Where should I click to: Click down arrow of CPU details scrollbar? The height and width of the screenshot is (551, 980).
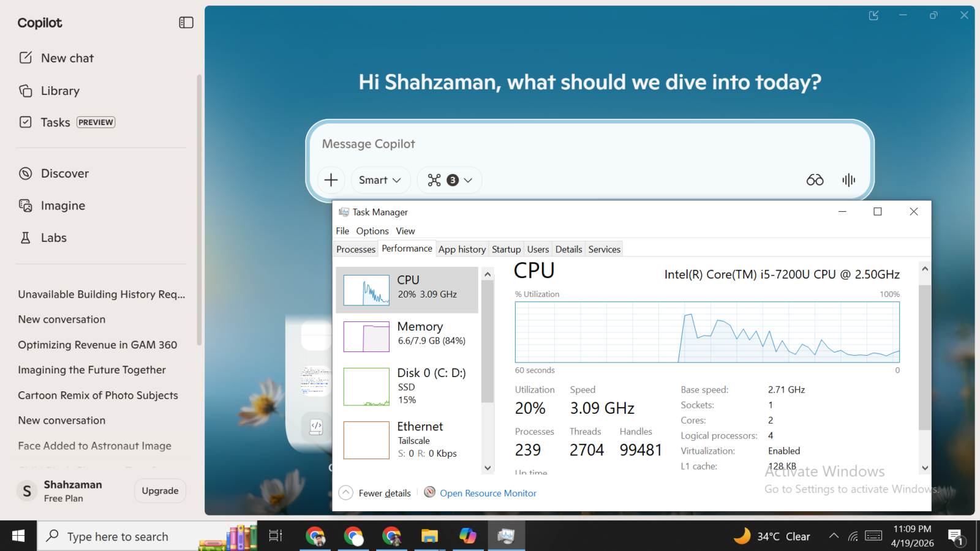(x=925, y=468)
